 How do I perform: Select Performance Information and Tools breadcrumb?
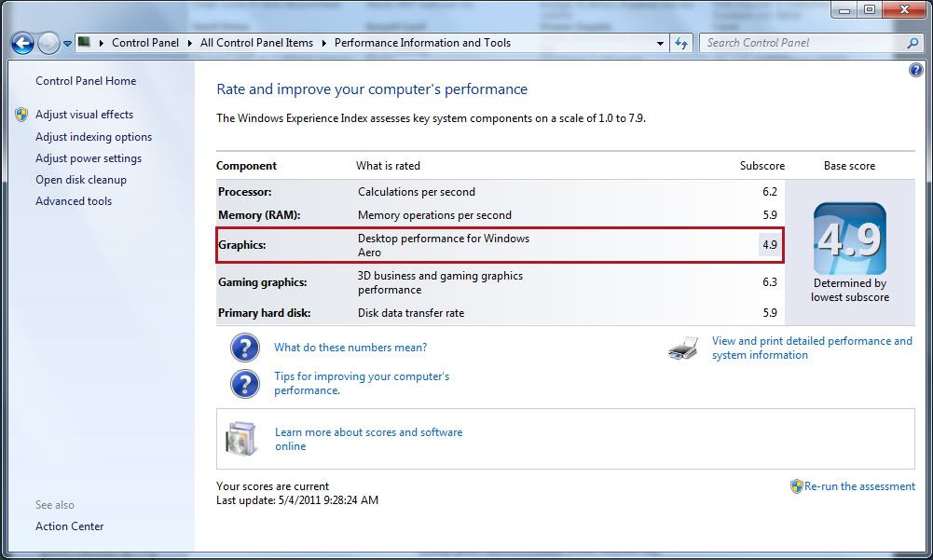[x=422, y=43]
